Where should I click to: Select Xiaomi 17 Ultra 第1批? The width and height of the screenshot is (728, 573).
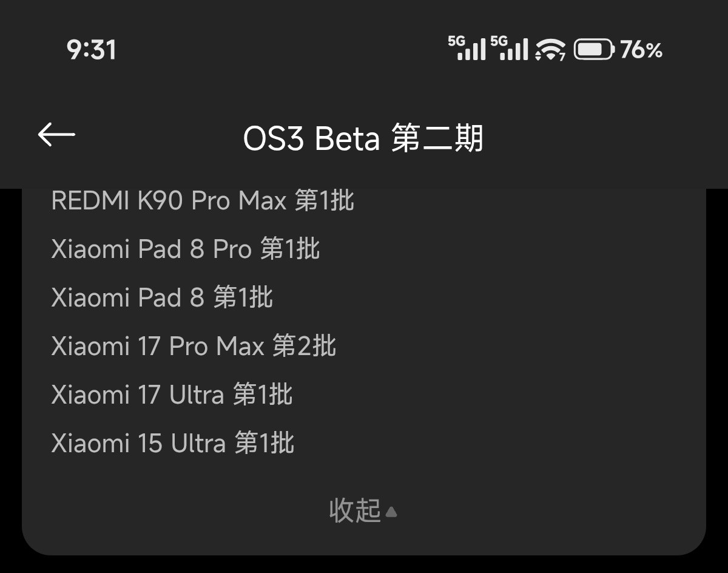click(x=172, y=395)
